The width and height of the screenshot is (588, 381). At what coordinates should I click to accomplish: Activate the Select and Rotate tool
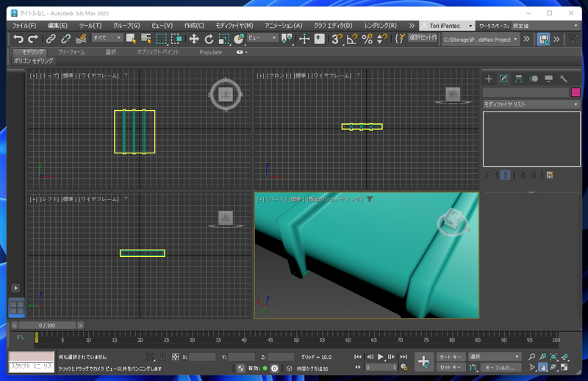point(209,39)
